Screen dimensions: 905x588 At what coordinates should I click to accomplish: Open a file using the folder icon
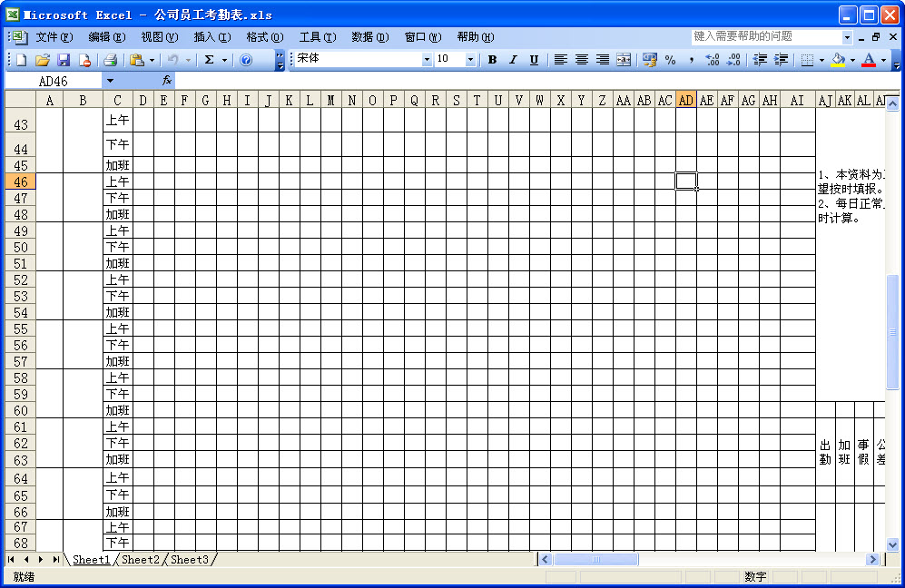(42, 59)
